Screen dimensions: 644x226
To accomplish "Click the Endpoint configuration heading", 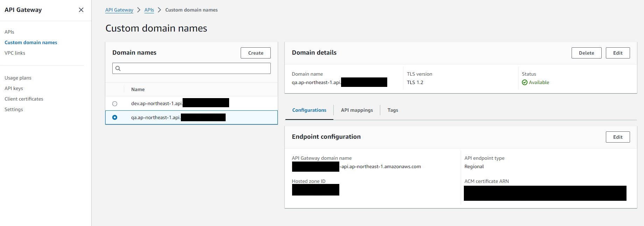I will [326, 137].
